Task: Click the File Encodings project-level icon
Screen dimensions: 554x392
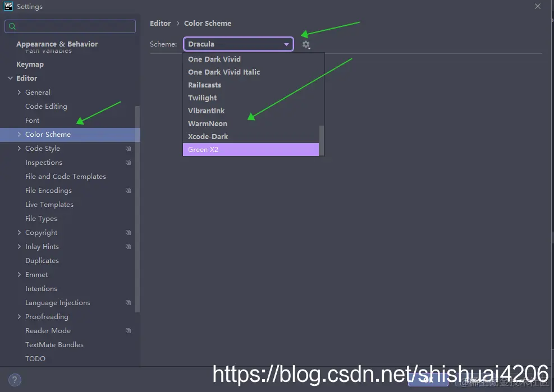Action: [128, 190]
